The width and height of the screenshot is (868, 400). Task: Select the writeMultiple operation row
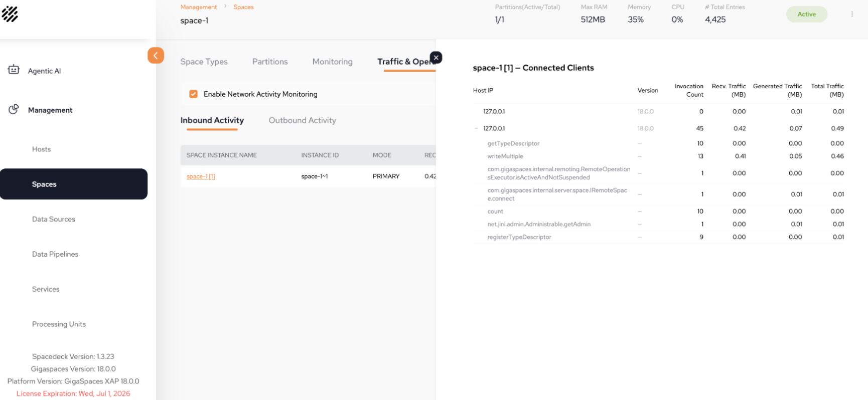coord(658,156)
